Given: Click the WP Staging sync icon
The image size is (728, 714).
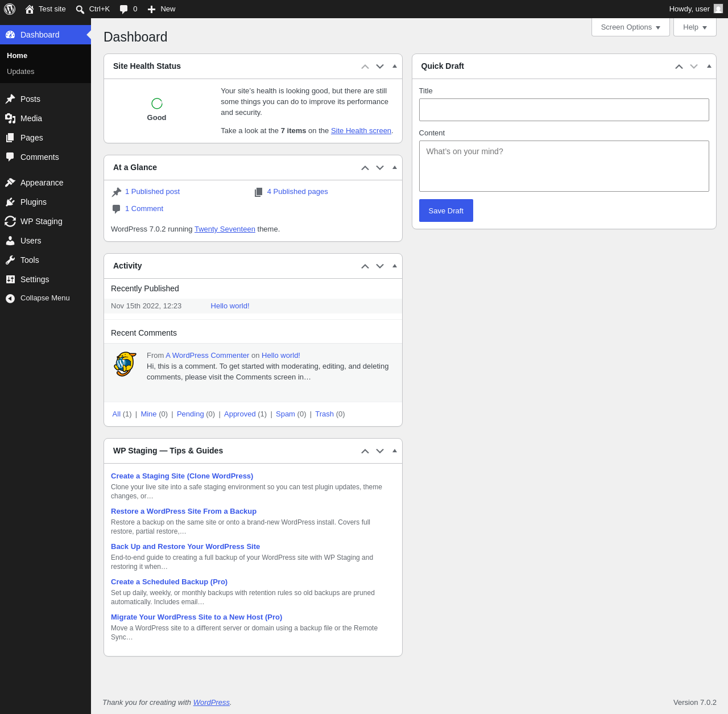Looking at the screenshot, I should coord(10,221).
